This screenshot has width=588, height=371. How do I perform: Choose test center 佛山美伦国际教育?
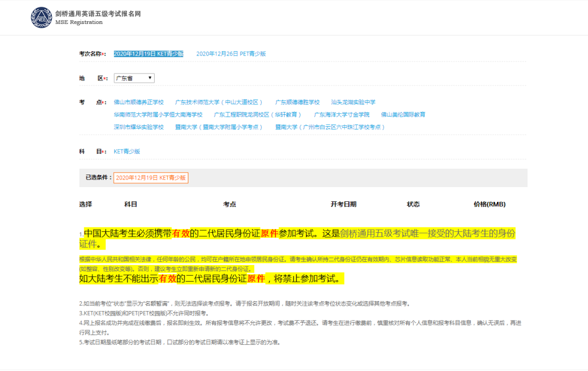click(403, 115)
